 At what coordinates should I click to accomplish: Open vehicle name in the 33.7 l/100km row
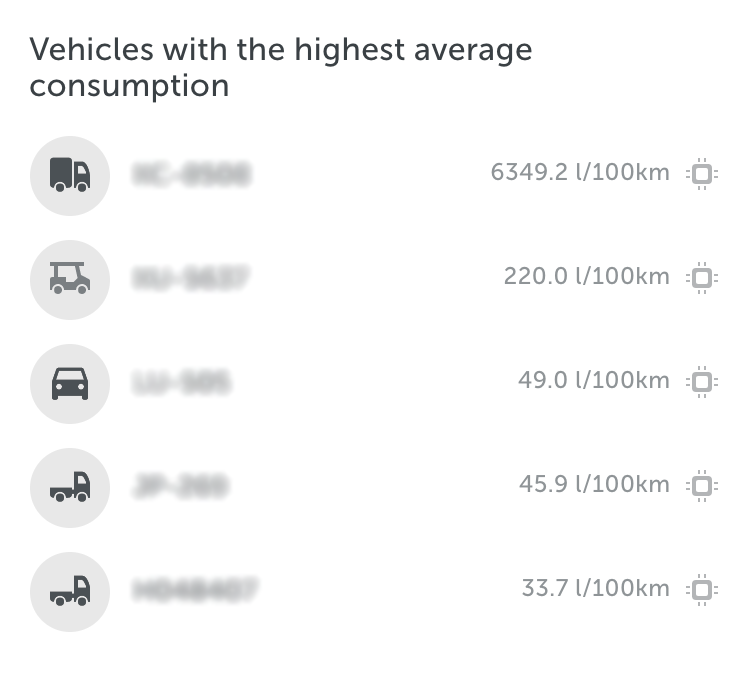click(194, 590)
